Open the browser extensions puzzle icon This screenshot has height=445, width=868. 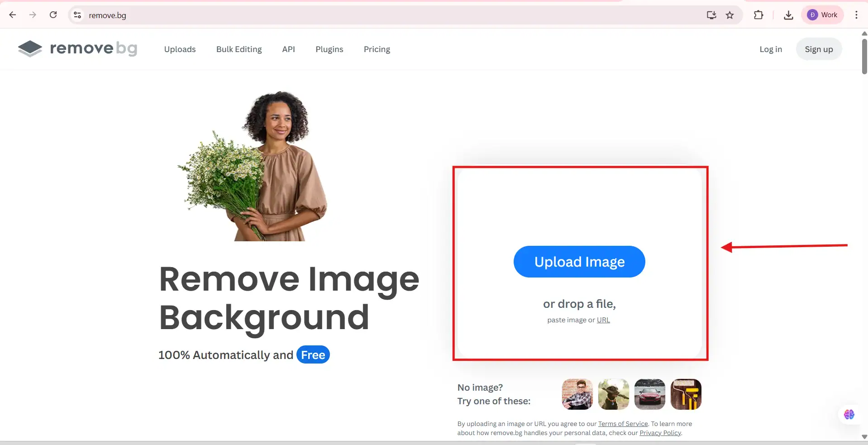pyautogui.click(x=758, y=15)
